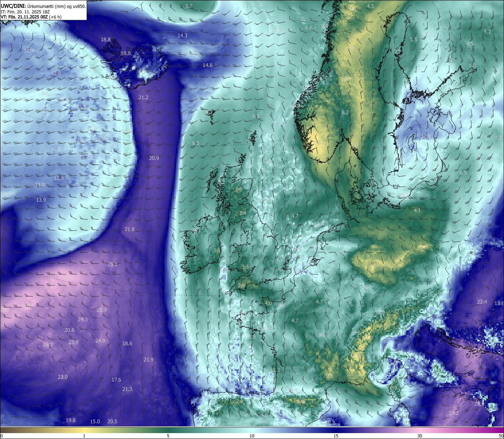Click the 21.3 value label
This screenshot has height=439, width=504.
point(127,389)
